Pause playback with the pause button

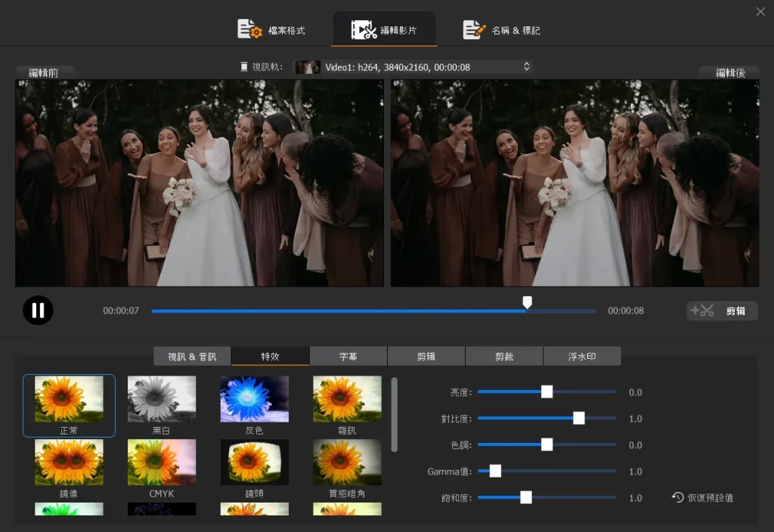tap(38, 310)
